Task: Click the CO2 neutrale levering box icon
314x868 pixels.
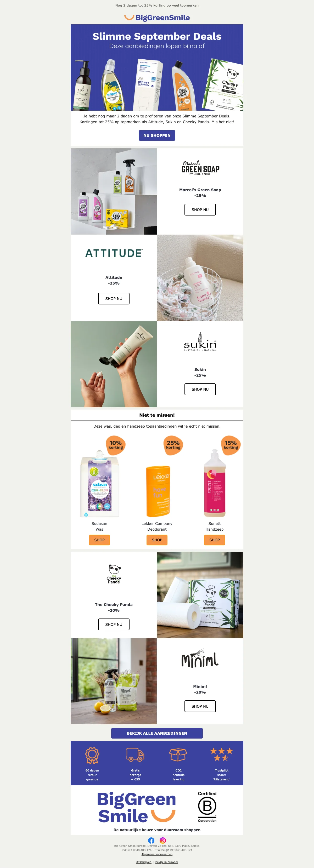Action: point(178,754)
